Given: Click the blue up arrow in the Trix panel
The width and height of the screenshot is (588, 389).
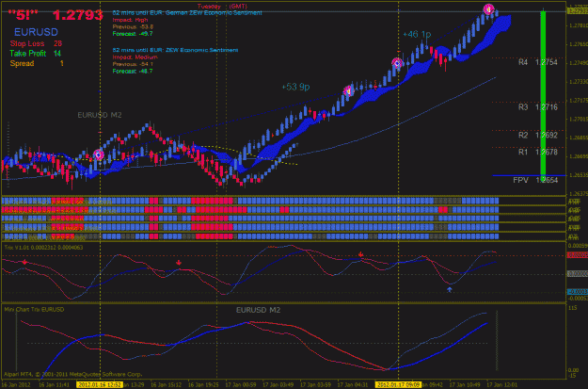Looking at the screenshot, I should [450, 289].
